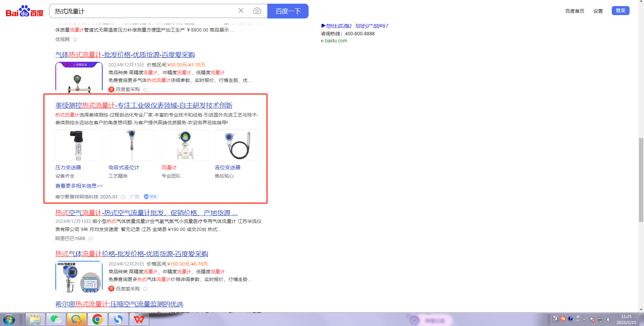Open the red 流量计 text link

click(169, 168)
